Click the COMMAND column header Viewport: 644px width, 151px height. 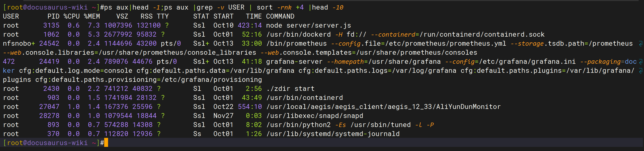tap(280, 17)
